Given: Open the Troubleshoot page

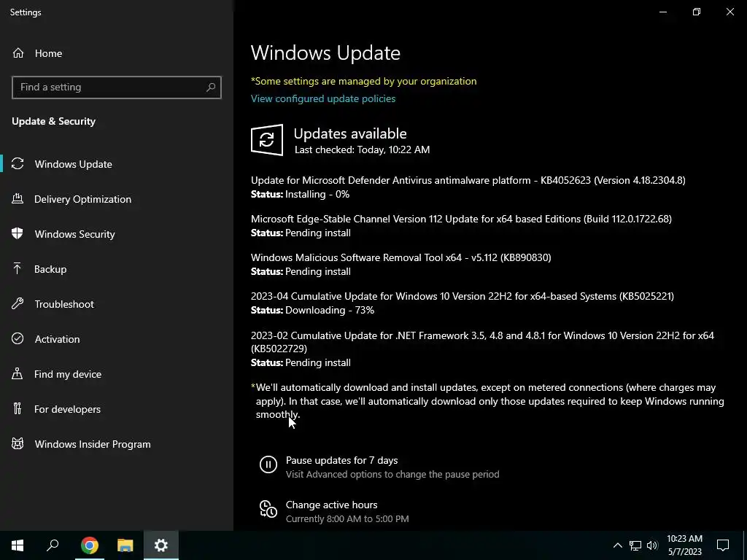Looking at the screenshot, I should pyautogui.click(x=117, y=304).
